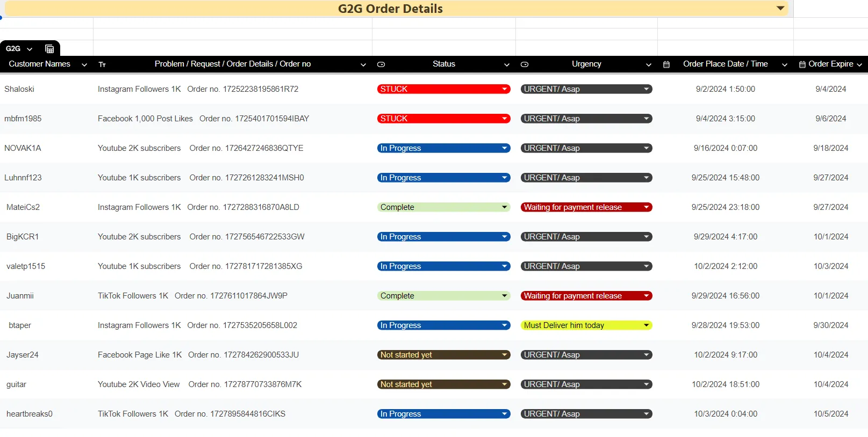Select customer name cell MateiCs2

(x=47, y=207)
